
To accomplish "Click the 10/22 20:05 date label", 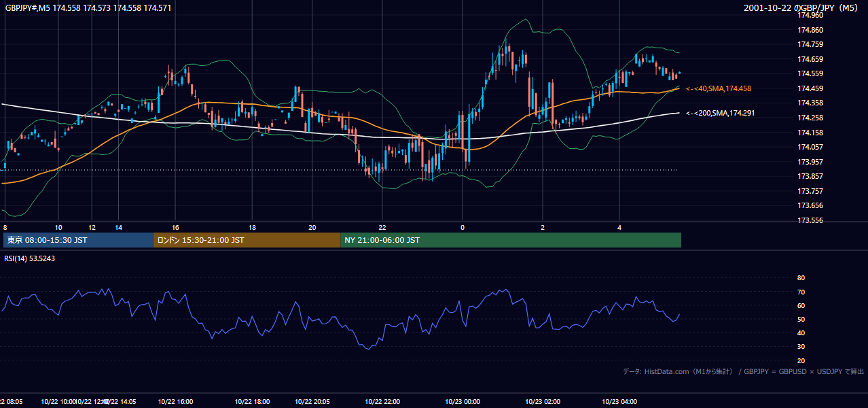I will point(312,401).
